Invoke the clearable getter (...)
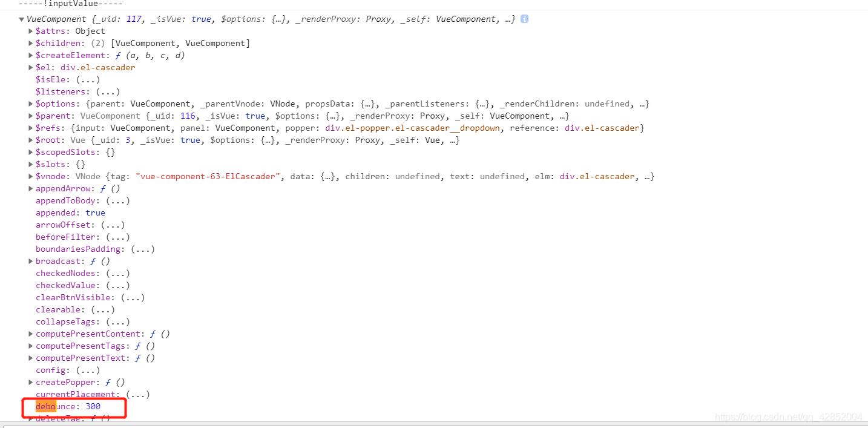Image resolution: width=868 pixels, height=428 pixels. tap(103, 309)
